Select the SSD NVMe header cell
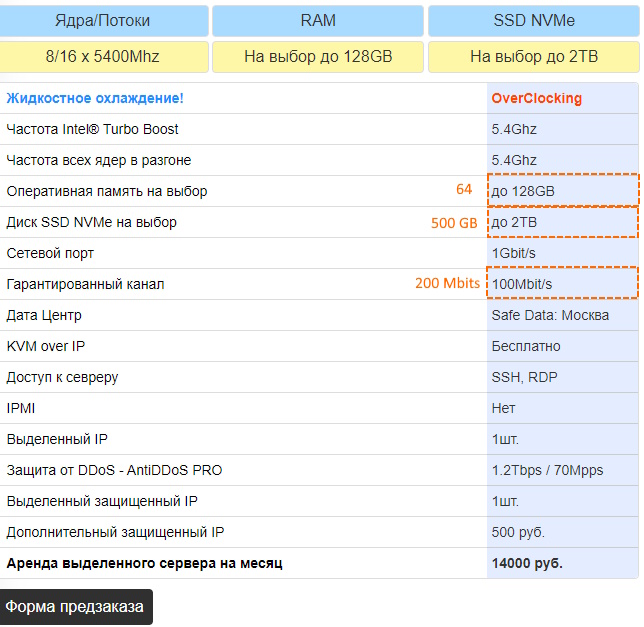This screenshot has height=627, width=644. coord(533,21)
